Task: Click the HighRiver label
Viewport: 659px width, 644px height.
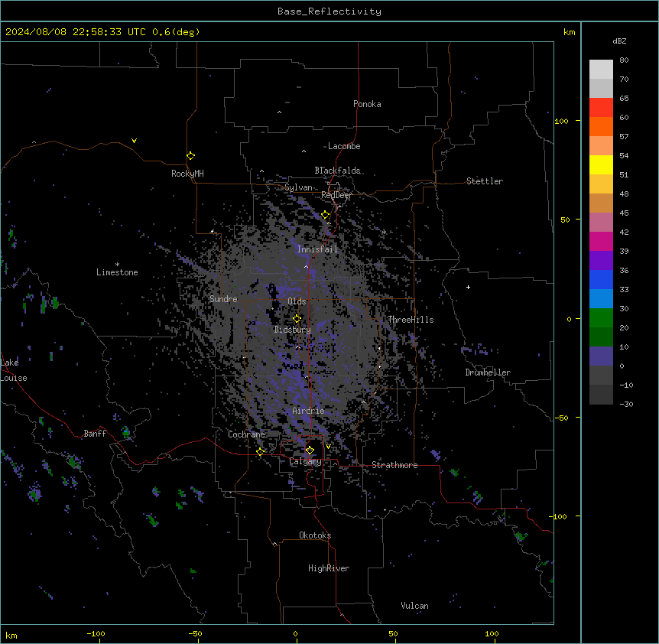Action: pos(329,568)
